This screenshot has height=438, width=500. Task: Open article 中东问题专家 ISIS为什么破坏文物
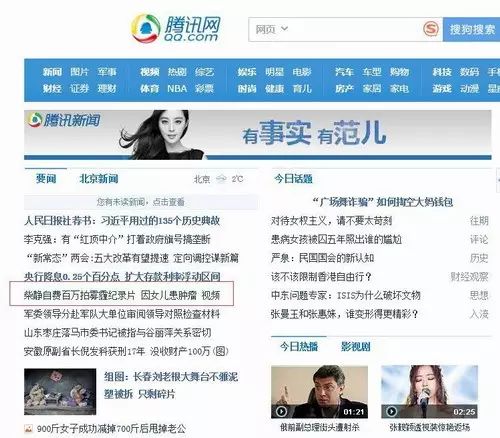tap(346, 295)
